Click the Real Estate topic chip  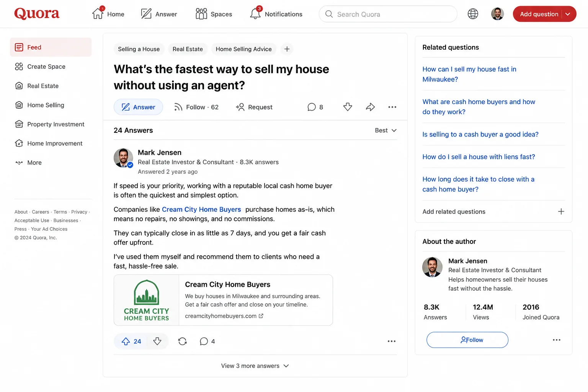(188, 49)
